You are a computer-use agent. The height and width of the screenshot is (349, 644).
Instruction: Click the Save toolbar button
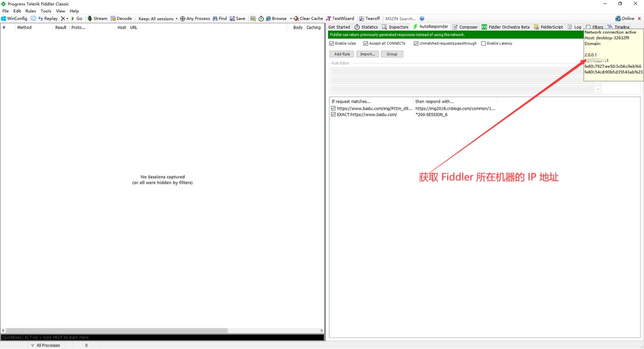coord(237,19)
